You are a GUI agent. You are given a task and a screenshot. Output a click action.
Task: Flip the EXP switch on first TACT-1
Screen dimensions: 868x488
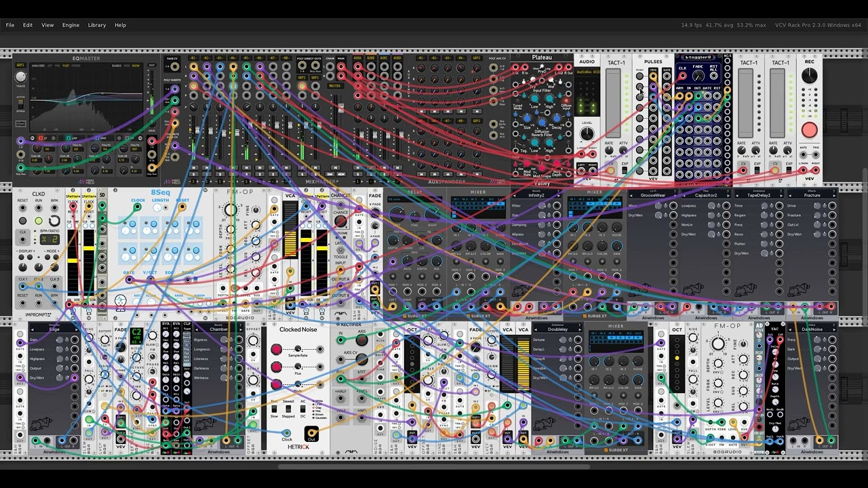(625, 170)
